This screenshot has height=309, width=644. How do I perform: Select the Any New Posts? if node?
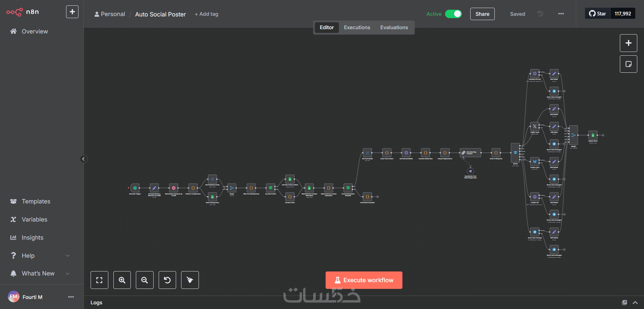click(x=271, y=188)
